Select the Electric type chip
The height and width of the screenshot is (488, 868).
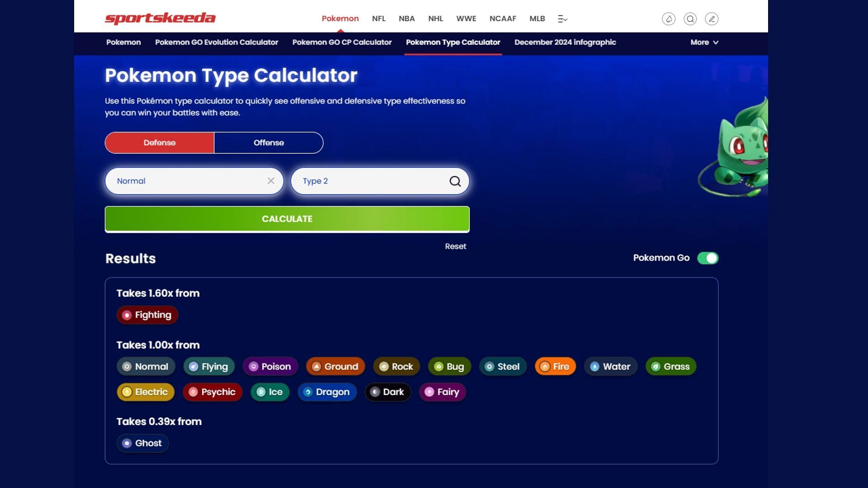click(146, 392)
